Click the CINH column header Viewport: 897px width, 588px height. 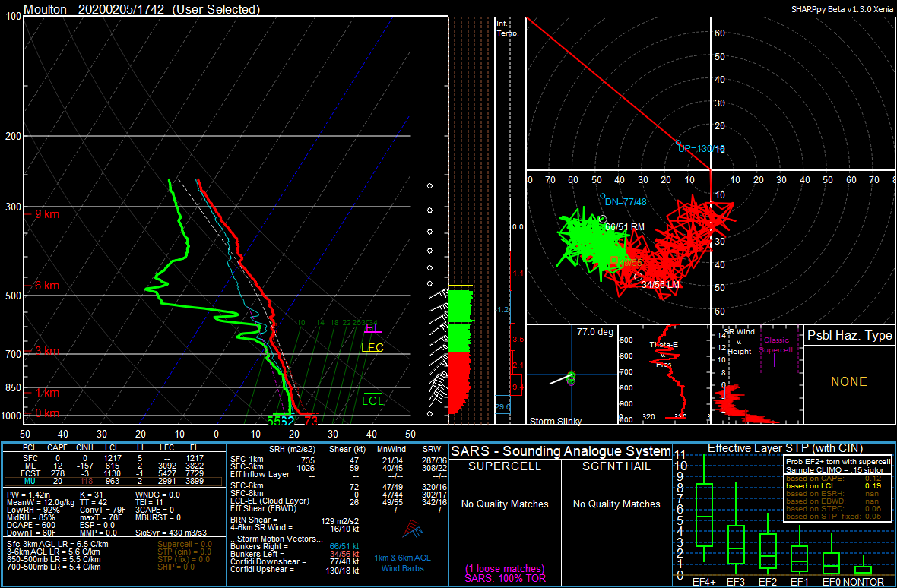(84, 448)
